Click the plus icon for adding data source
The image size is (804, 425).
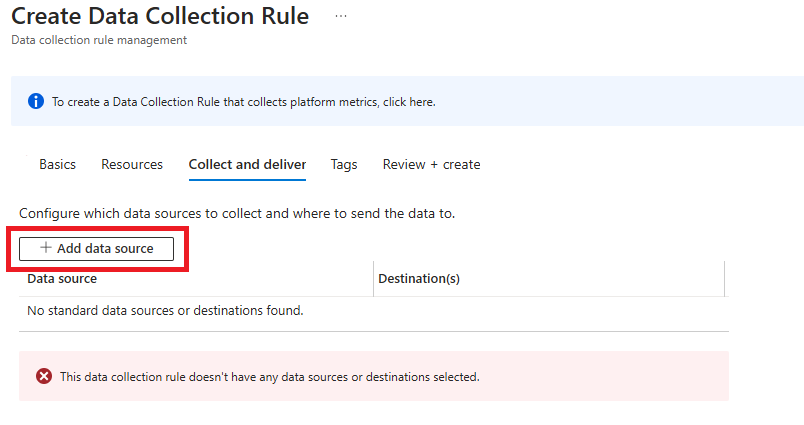pos(45,248)
